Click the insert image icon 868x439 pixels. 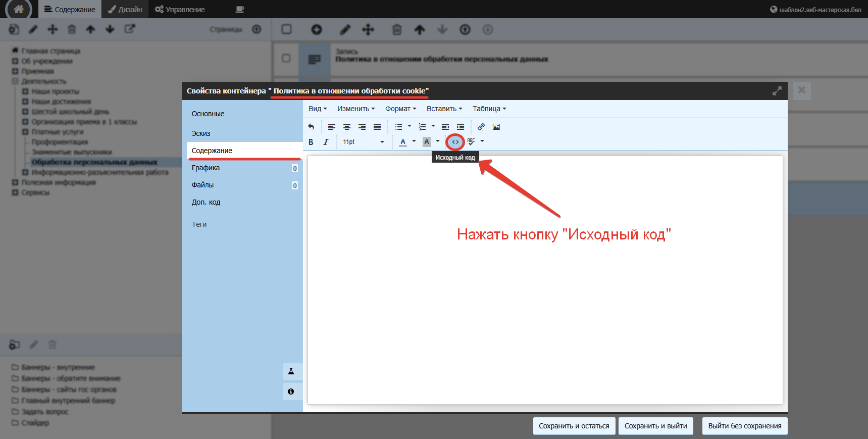pos(496,127)
